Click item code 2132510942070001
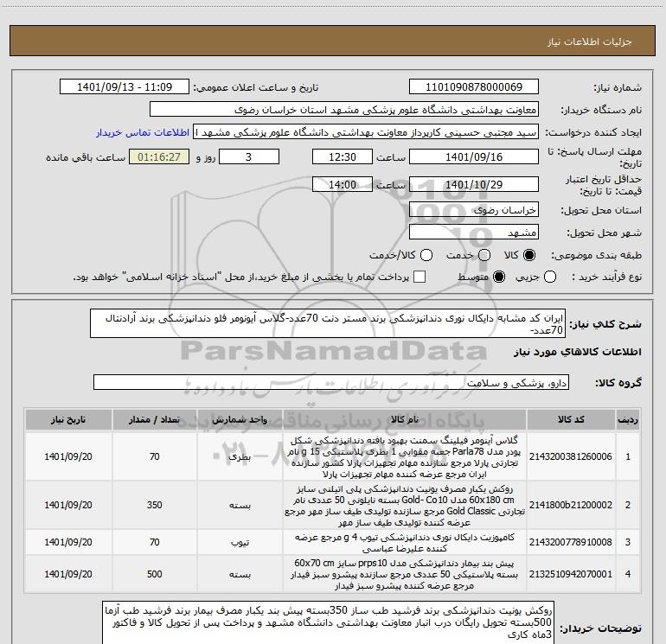Screen dimensions: 666x644 pos(571,574)
